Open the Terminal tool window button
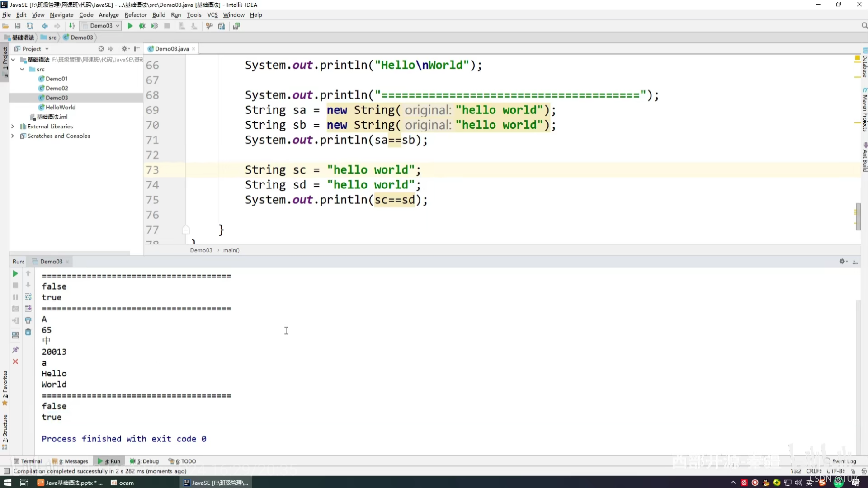The height and width of the screenshot is (488, 868). coord(28,461)
